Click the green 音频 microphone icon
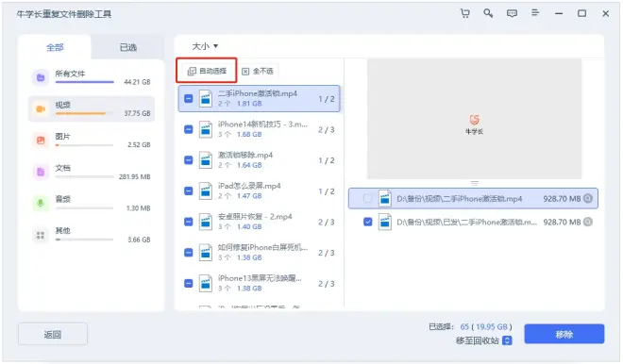623x364 pixels. 41,204
